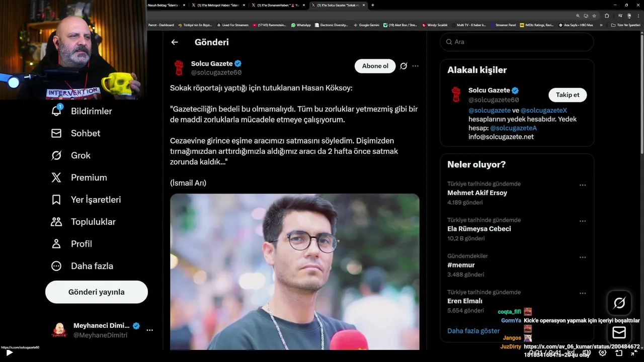The image size is (644, 362).
Task: Open WhatsApp bookmark
Action: 301,25
